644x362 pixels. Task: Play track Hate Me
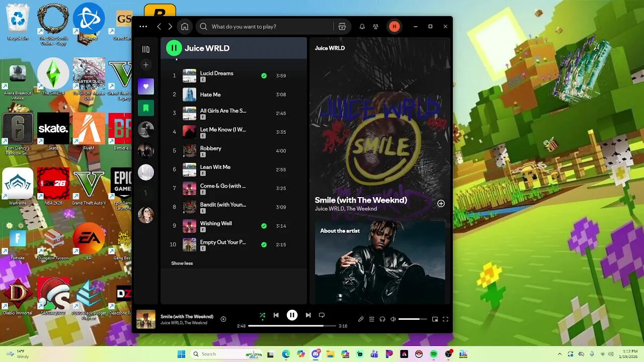(233, 95)
